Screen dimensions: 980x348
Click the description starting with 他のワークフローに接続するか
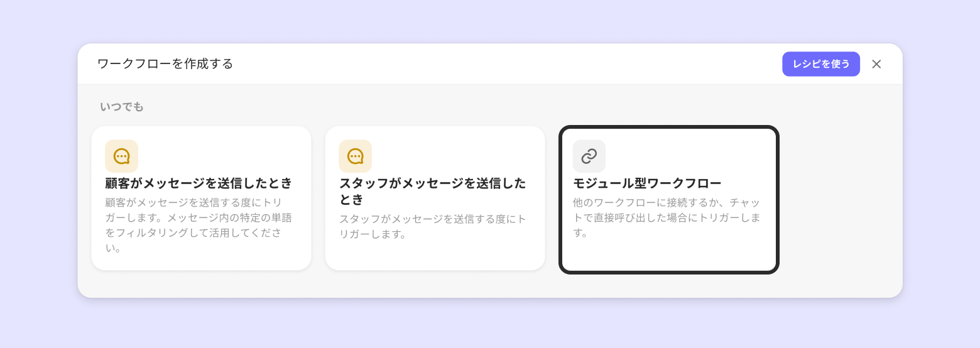tap(667, 217)
